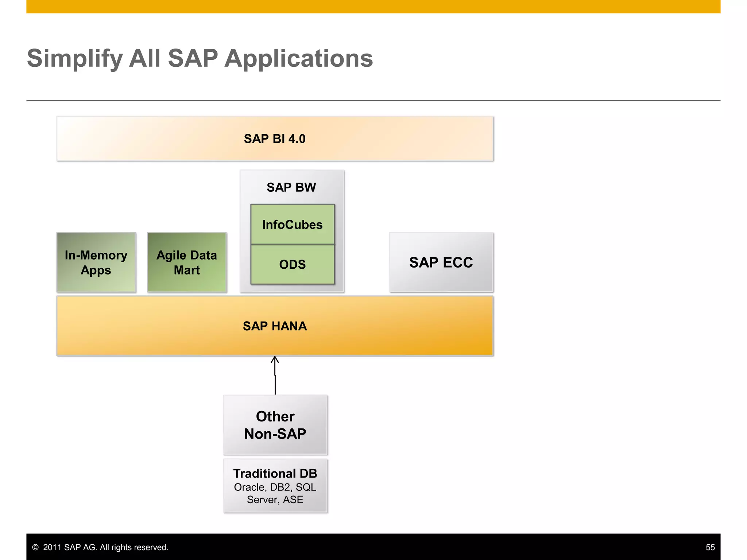The image size is (747, 560).
Task: Click the upward arrow into SAP HANA
Action: [x=275, y=361]
